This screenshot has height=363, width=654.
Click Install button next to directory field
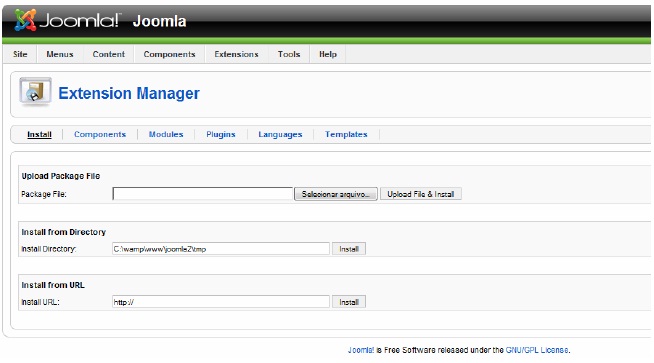pos(349,249)
